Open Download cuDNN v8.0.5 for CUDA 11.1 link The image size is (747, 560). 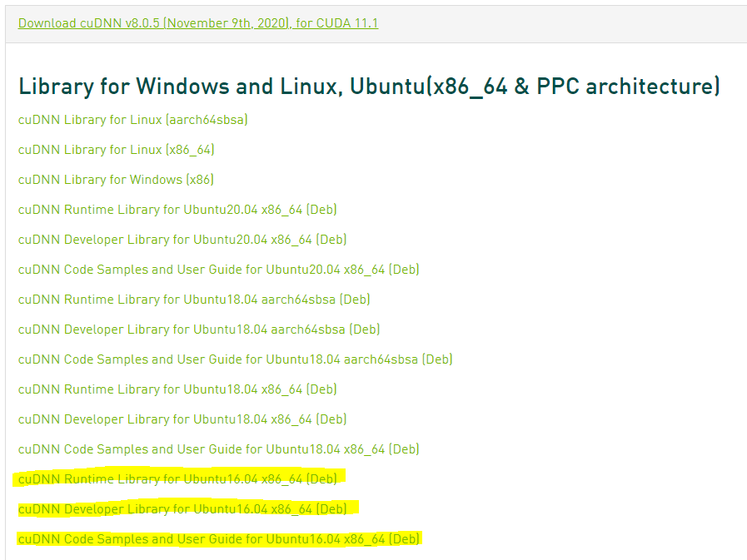point(198,22)
